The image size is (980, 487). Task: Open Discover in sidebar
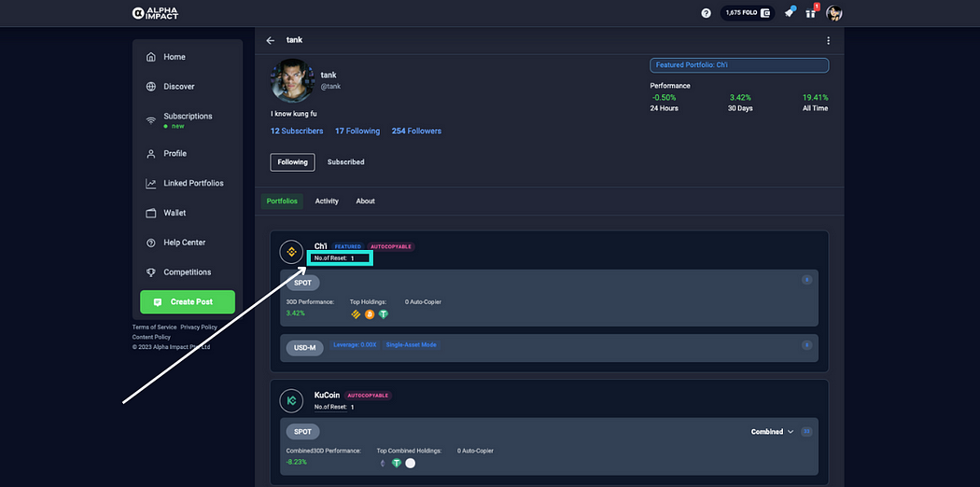(179, 87)
